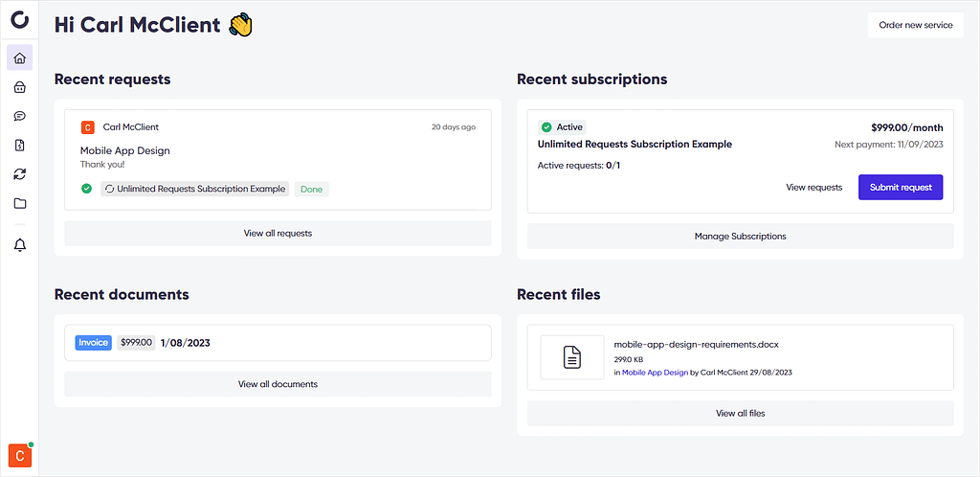
Task: Open the Home dashboard sidebar icon
Action: (20, 58)
